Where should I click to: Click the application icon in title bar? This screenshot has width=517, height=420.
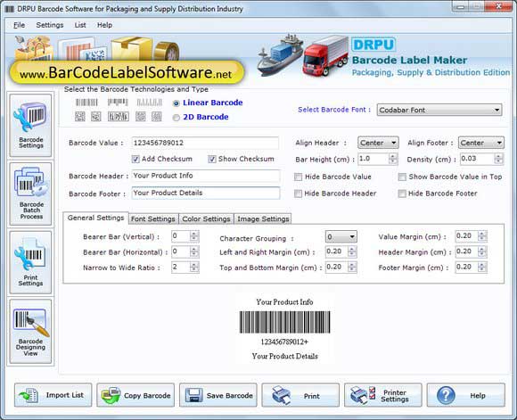(10, 9)
